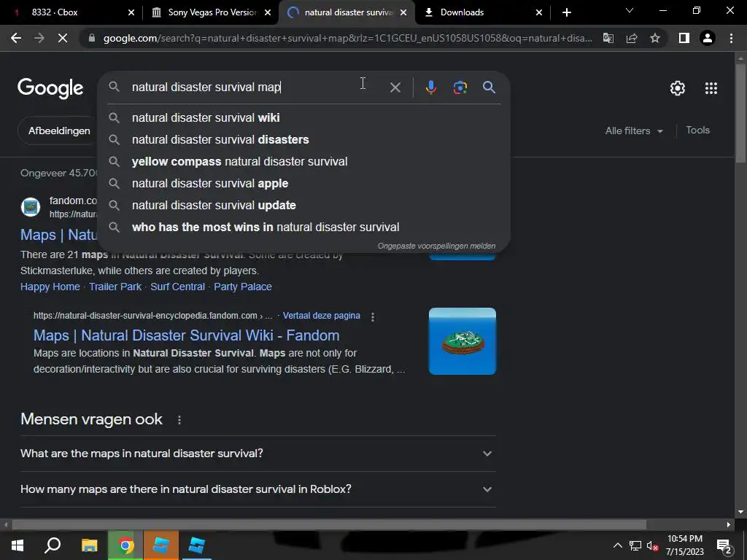The height and width of the screenshot is (560, 747).
Task: Close the Downloads tab
Action: tap(539, 12)
